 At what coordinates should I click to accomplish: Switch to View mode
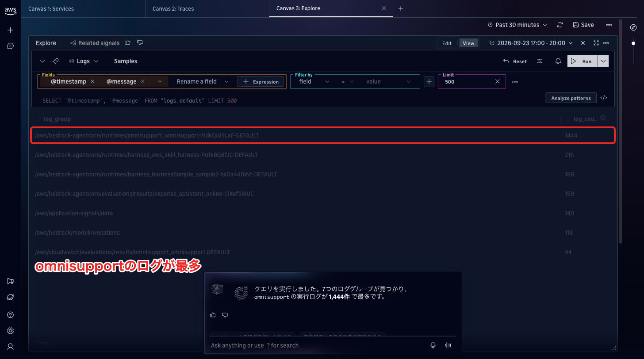[468, 43]
